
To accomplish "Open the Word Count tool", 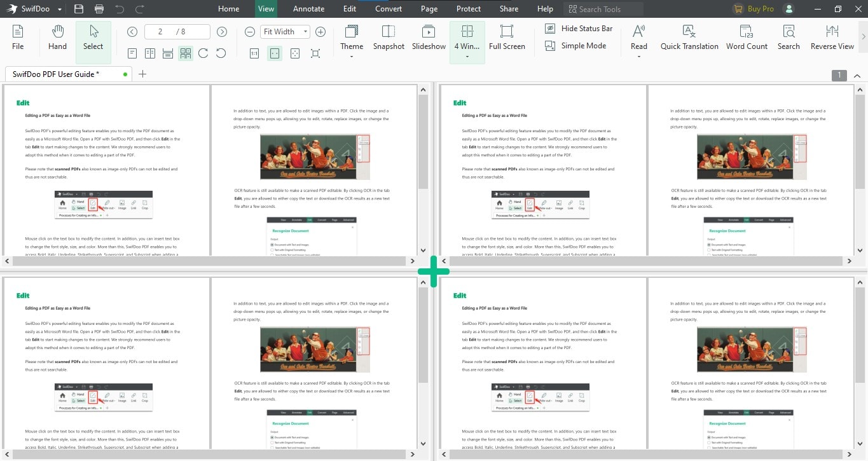I will [x=747, y=36].
